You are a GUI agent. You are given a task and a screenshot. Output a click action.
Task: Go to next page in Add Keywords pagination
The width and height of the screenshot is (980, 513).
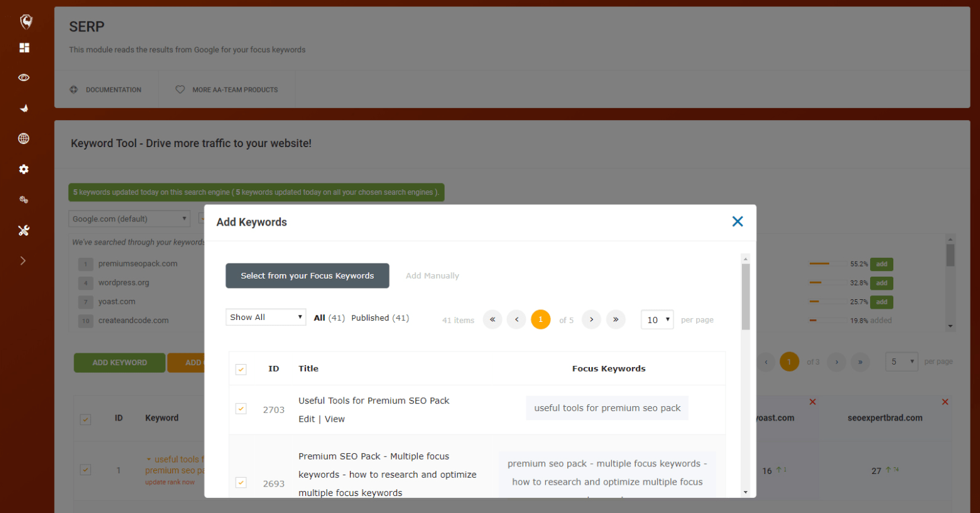[591, 319]
